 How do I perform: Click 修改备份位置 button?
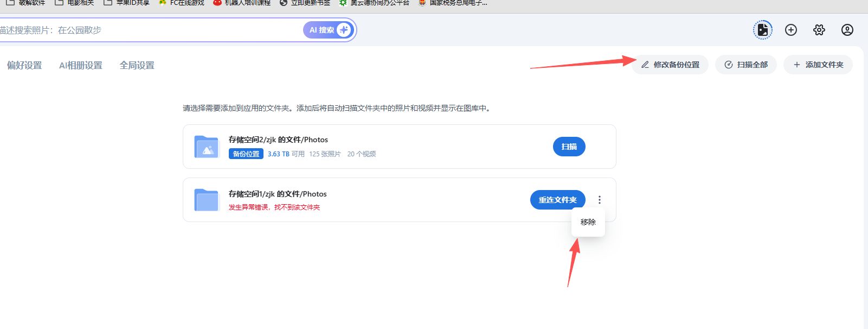coord(670,65)
